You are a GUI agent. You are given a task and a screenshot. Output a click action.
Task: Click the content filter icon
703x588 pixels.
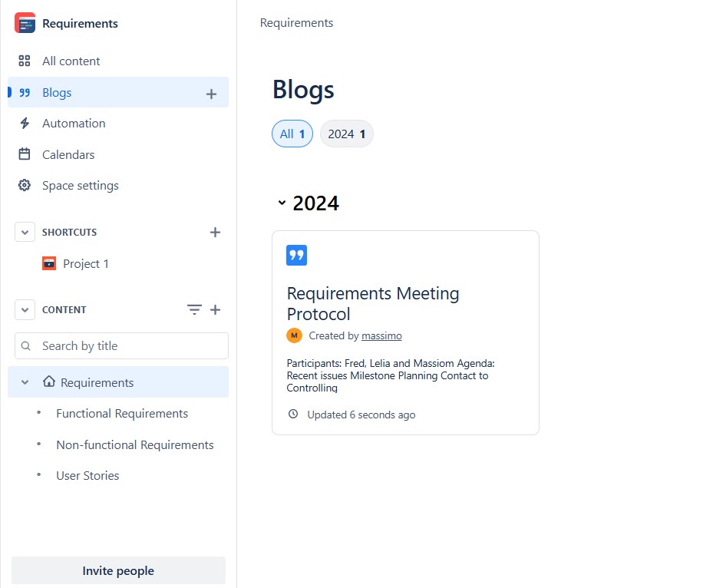coord(194,310)
